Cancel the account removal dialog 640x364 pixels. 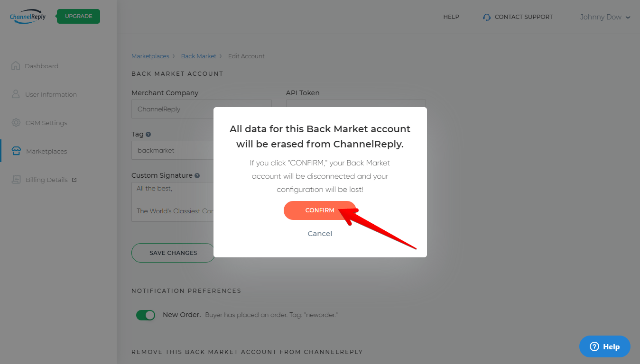click(320, 233)
